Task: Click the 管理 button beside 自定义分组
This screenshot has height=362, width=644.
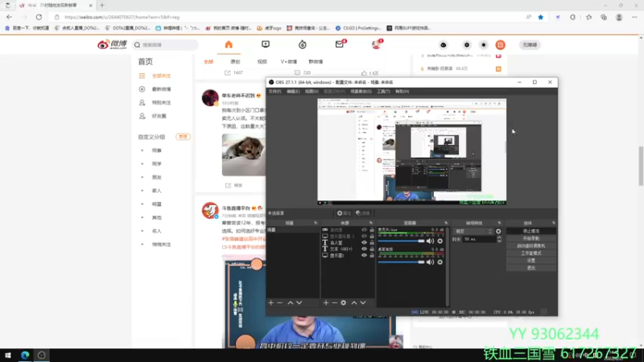Action: click(183, 137)
